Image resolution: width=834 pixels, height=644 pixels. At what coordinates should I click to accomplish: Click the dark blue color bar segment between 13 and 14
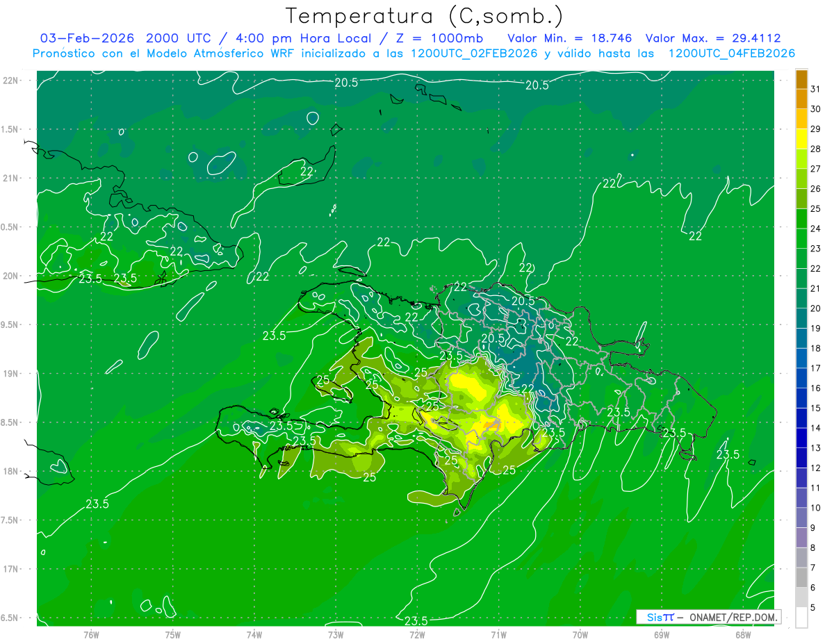[x=801, y=438]
